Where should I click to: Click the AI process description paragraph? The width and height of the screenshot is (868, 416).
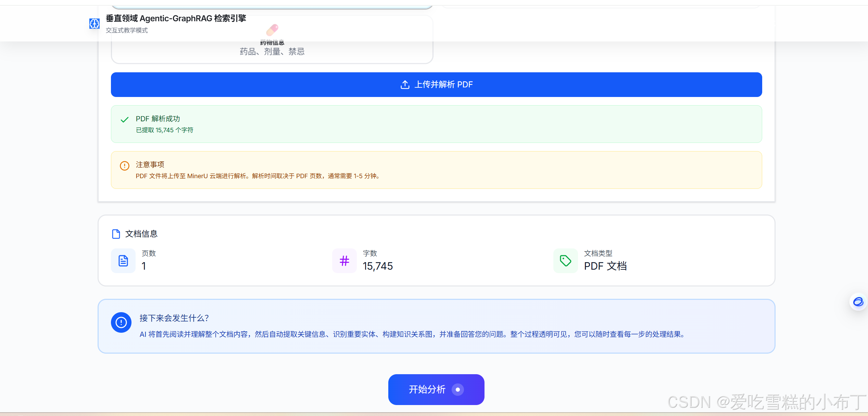pyautogui.click(x=413, y=334)
